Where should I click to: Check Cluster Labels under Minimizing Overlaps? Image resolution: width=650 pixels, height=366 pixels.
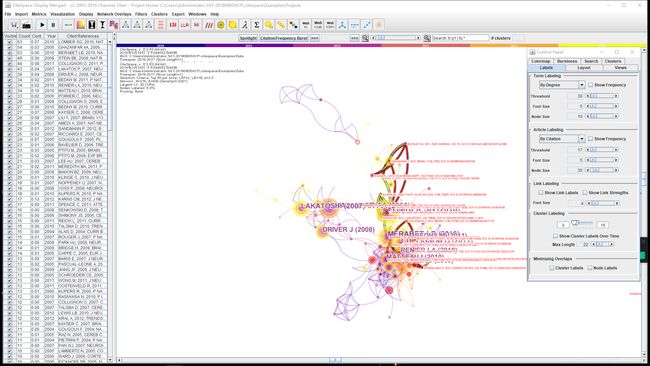point(552,268)
